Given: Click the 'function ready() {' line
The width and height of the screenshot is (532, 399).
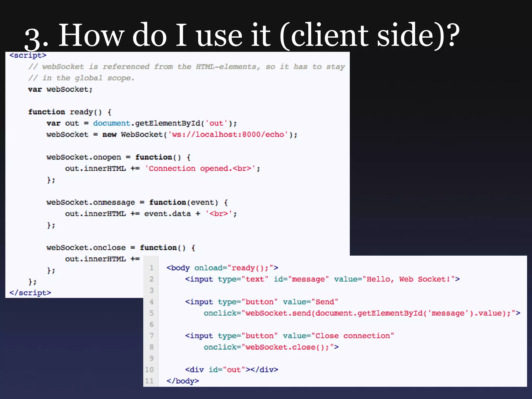Looking at the screenshot, I should click(x=70, y=112).
